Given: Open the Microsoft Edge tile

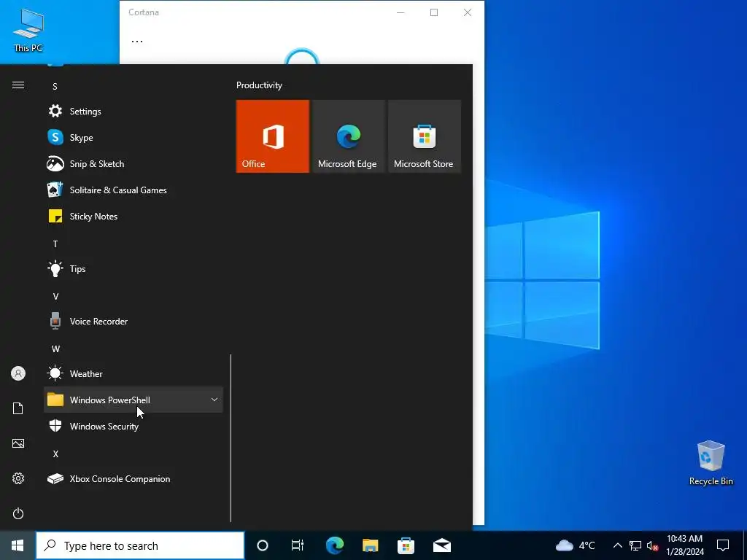Looking at the screenshot, I should coord(348,136).
